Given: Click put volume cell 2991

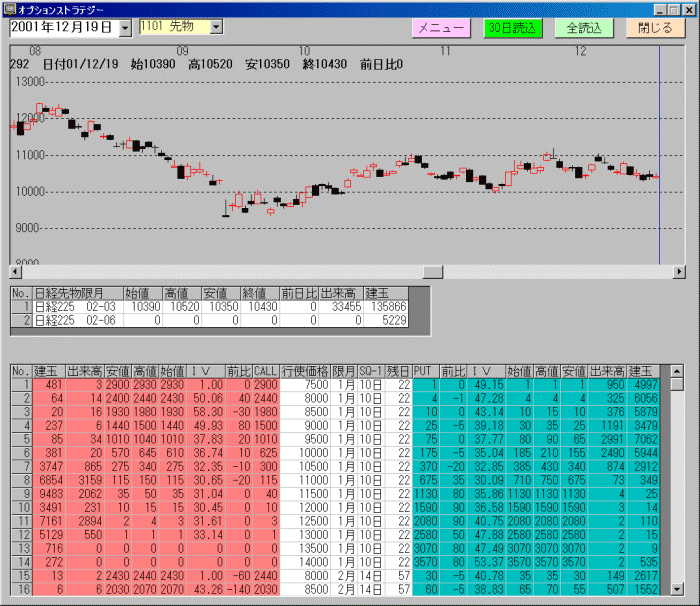Looking at the screenshot, I should click(x=608, y=439).
